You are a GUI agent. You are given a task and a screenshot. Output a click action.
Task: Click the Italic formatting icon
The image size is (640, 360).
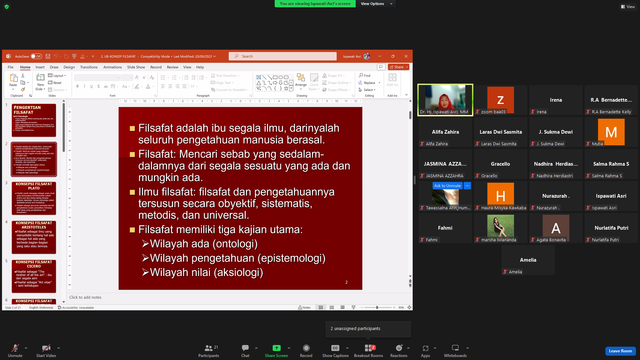(x=84, y=87)
